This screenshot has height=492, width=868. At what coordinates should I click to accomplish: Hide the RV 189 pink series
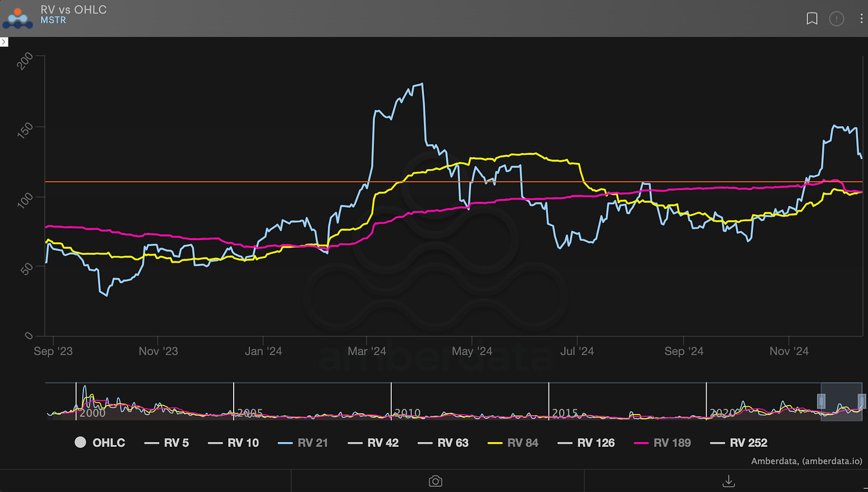pyautogui.click(x=662, y=443)
